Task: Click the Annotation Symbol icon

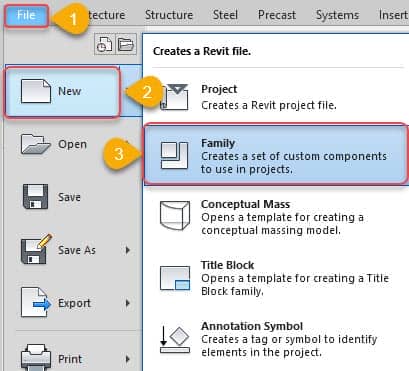Action: click(x=175, y=340)
